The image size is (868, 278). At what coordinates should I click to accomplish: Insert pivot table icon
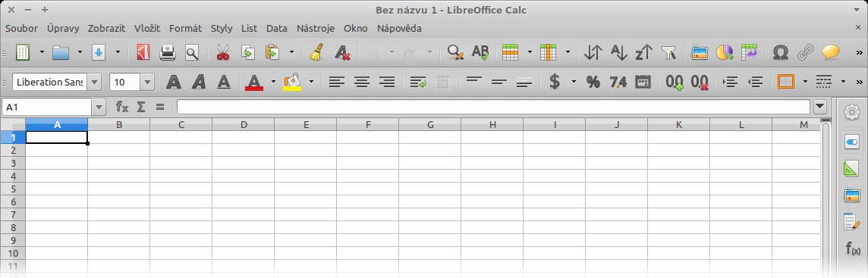[749, 52]
